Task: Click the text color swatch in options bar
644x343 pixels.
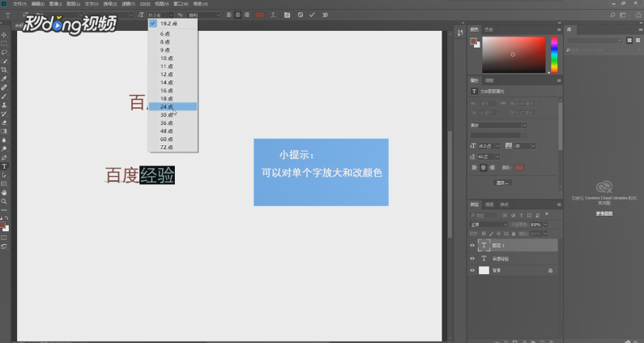Action: (259, 15)
